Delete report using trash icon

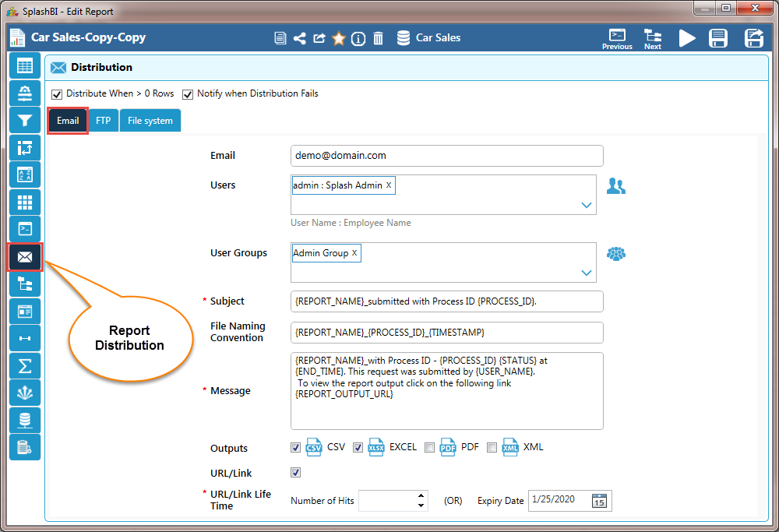[378, 38]
